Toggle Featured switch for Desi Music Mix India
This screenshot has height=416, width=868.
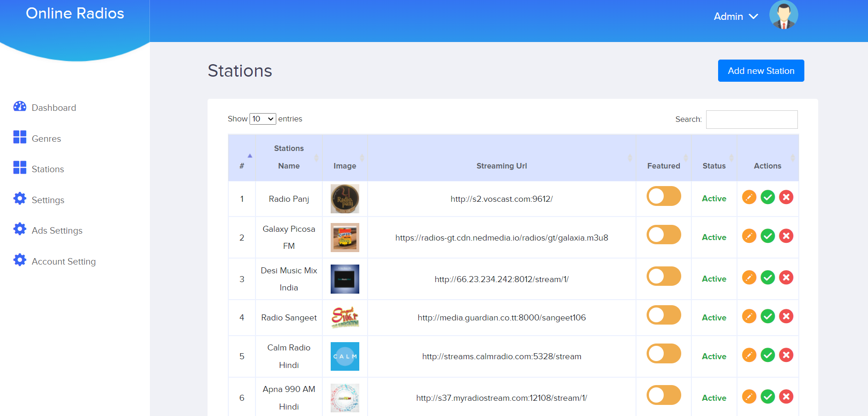coord(664,277)
